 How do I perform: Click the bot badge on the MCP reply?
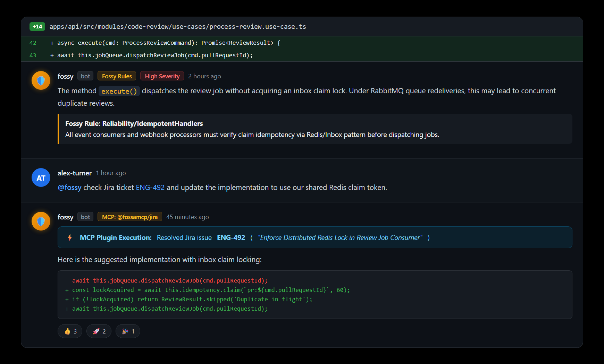point(85,217)
